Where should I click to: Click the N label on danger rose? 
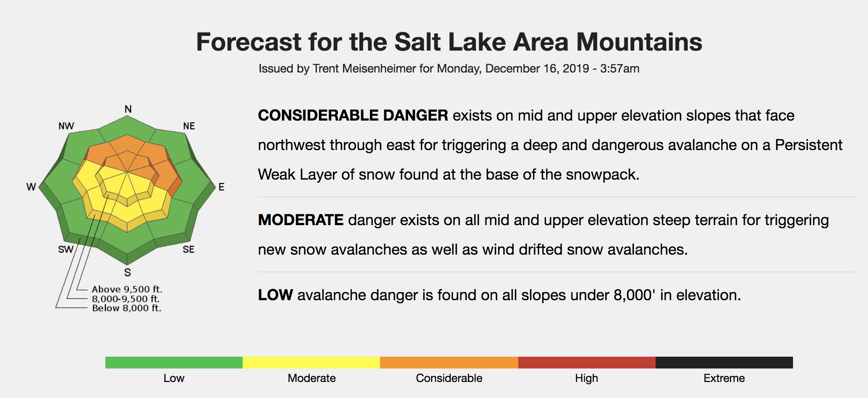pos(128,109)
